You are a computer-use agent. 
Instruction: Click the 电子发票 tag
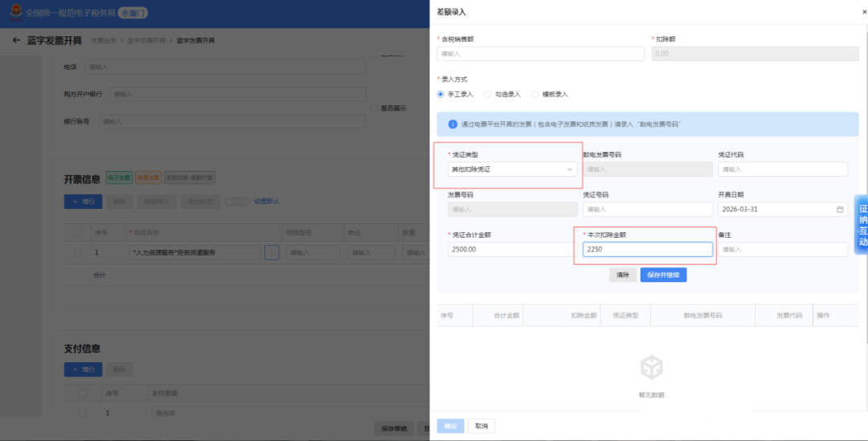(x=119, y=178)
